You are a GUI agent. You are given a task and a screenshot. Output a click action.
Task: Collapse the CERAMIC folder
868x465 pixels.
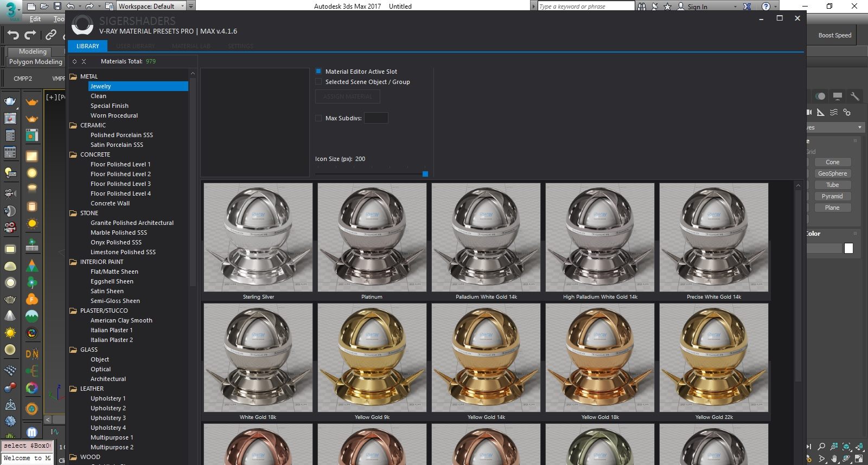tap(73, 125)
